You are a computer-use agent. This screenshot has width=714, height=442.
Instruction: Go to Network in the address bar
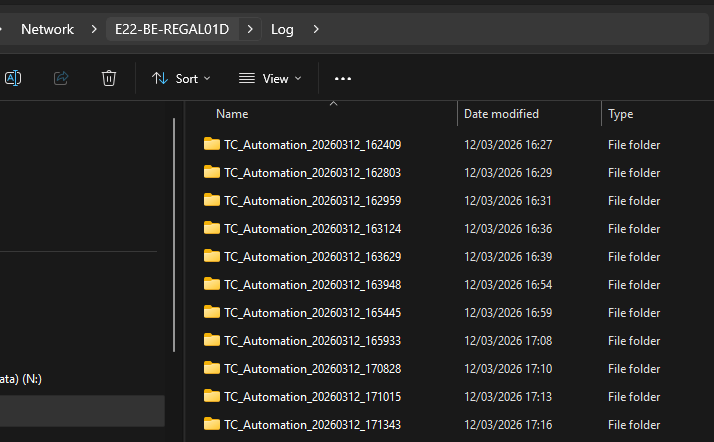(47, 29)
